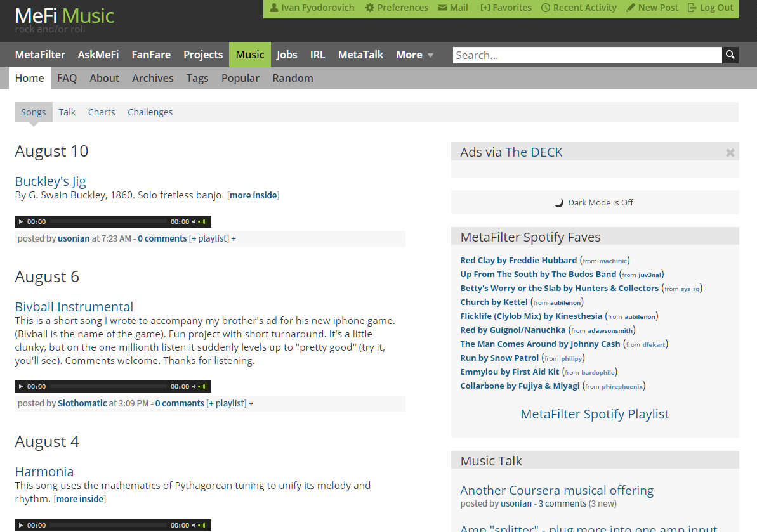Image resolution: width=757 pixels, height=532 pixels.
Task: Seek in Buckley's Jig progress bar
Action: point(108,222)
